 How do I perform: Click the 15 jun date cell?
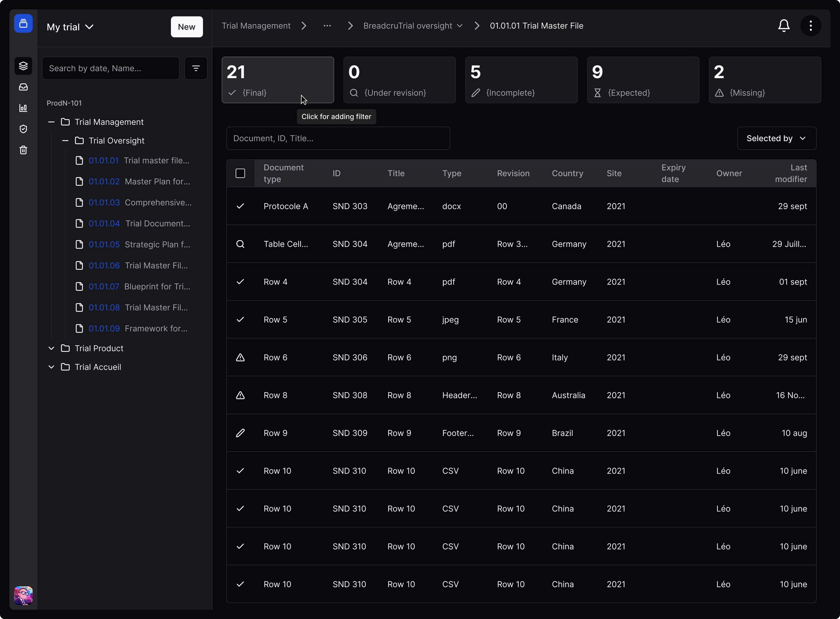click(x=795, y=320)
